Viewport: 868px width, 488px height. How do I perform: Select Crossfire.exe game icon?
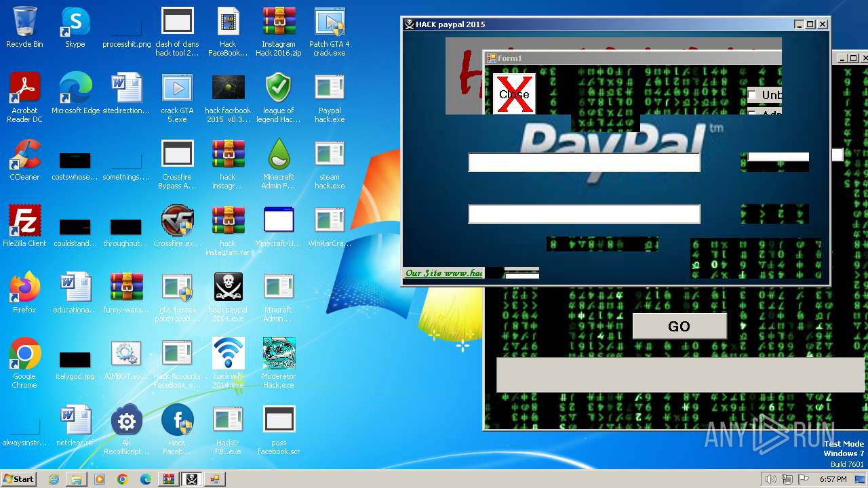coord(177,226)
